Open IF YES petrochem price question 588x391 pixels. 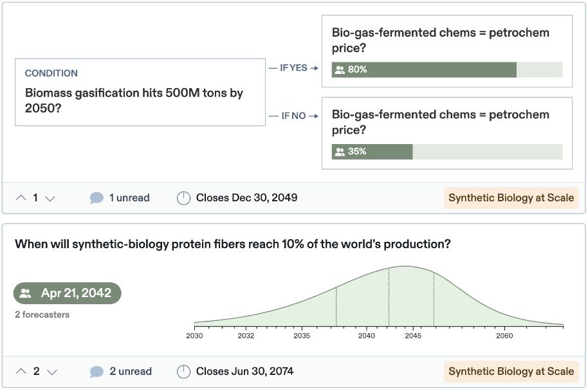click(x=440, y=40)
